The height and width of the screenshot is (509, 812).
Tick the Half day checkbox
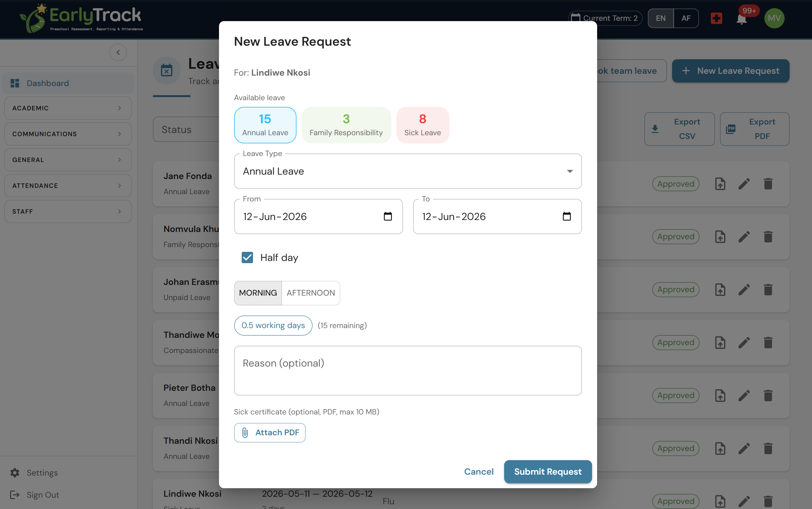click(x=247, y=257)
